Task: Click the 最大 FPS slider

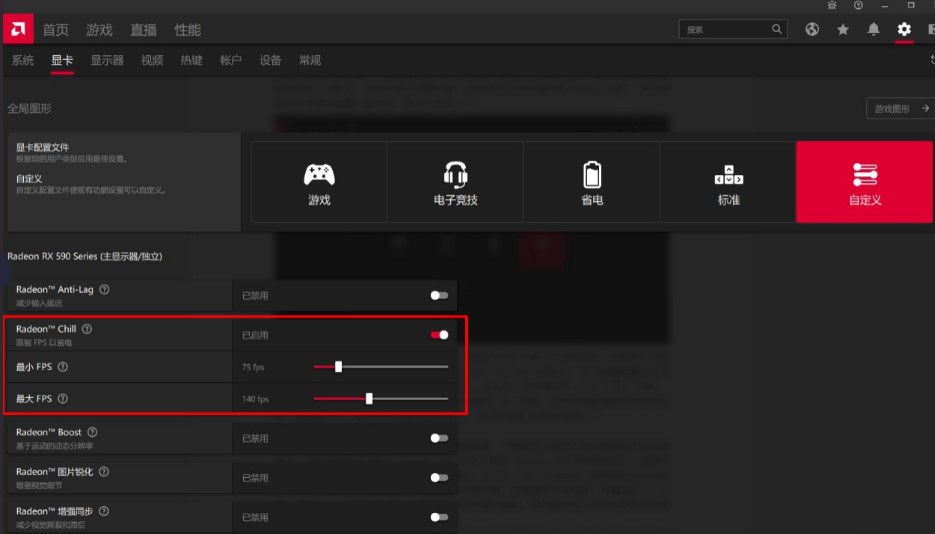Action: [380, 399]
